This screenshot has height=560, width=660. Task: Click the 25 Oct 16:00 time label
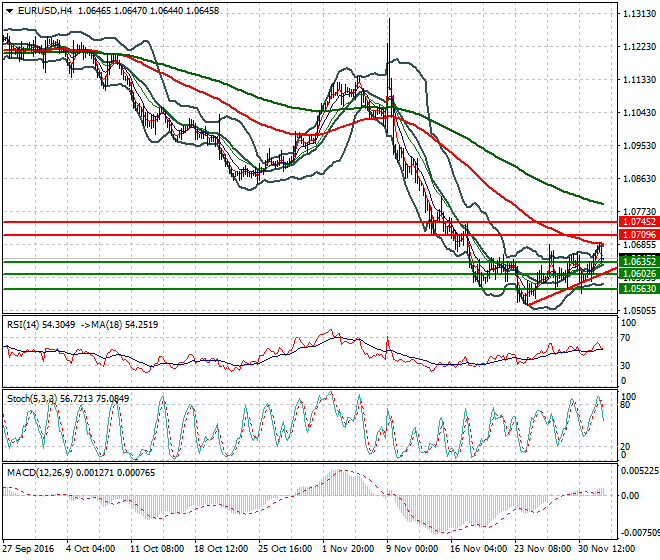[x=285, y=549]
